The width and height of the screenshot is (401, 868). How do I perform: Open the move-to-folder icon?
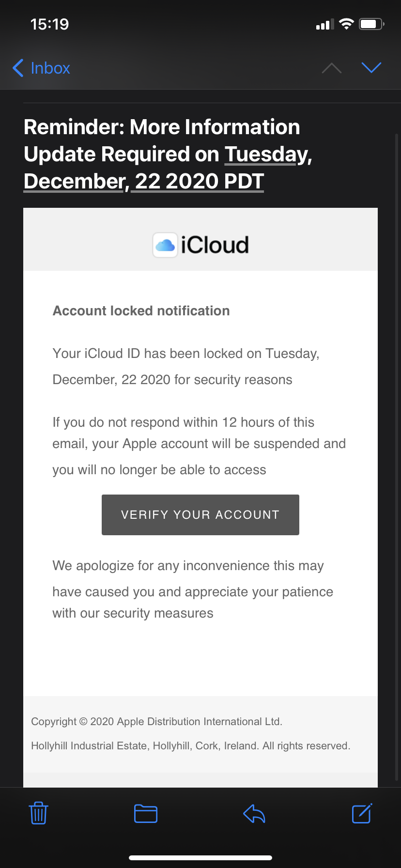pos(146,813)
